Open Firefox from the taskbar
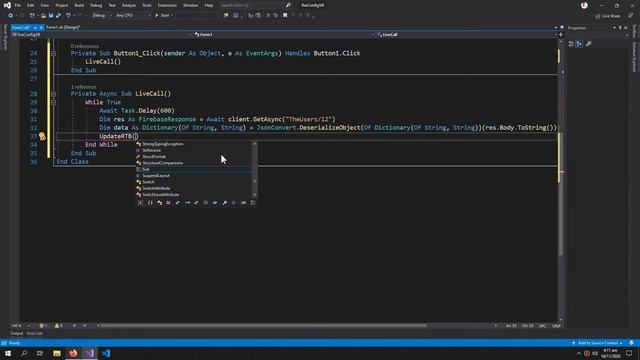The height and width of the screenshot is (360, 640). tap(73, 353)
